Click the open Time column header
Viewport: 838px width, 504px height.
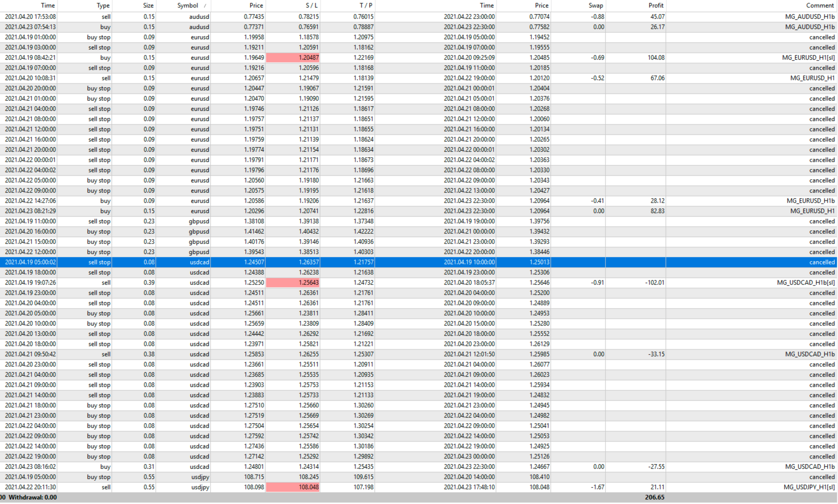[x=47, y=5]
